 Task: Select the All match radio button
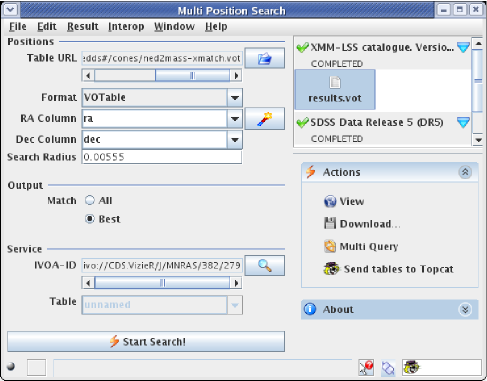[x=90, y=200]
